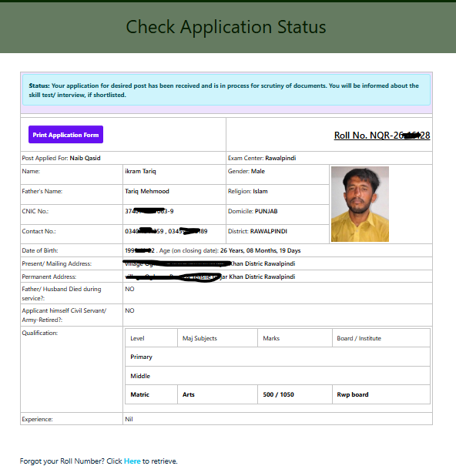Click the 'Father's Name:' label

[x=42, y=191]
